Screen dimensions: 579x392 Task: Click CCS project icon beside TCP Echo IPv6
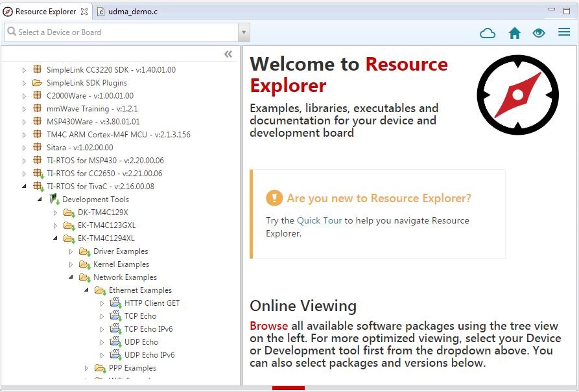115,329
